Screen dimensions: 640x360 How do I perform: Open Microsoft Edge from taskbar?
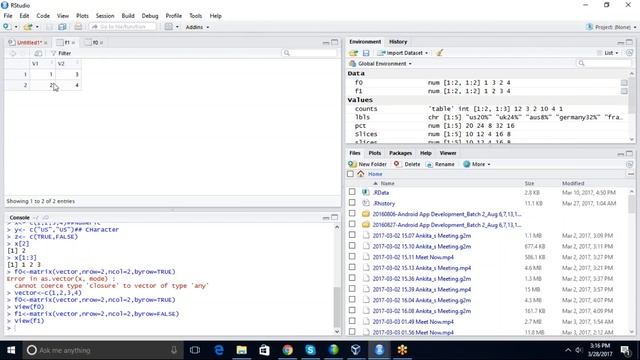(219, 350)
